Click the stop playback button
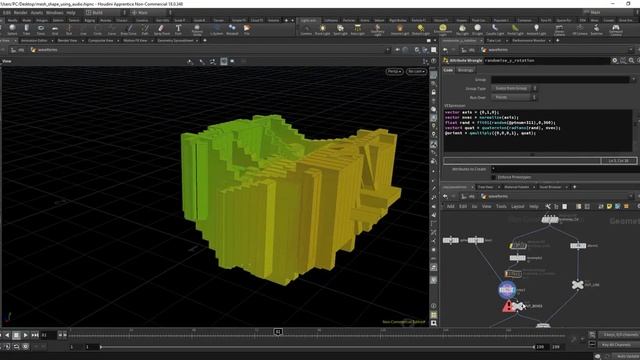640x360 pixels. tap(16, 335)
